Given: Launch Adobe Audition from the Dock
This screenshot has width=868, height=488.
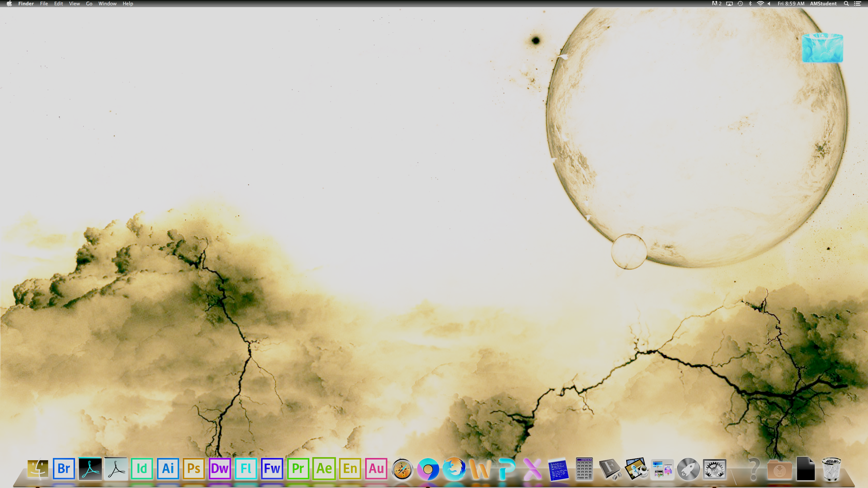Looking at the screenshot, I should coord(377,469).
